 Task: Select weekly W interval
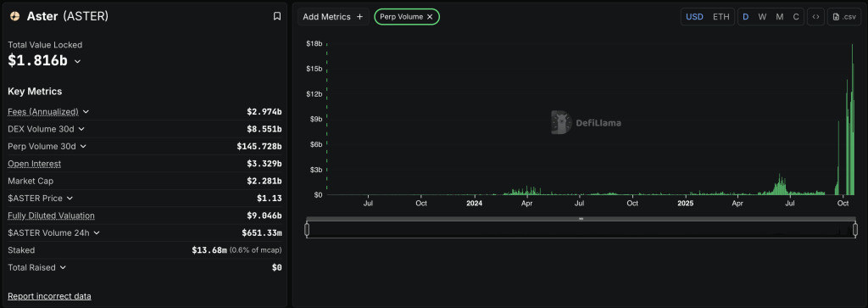(x=762, y=17)
